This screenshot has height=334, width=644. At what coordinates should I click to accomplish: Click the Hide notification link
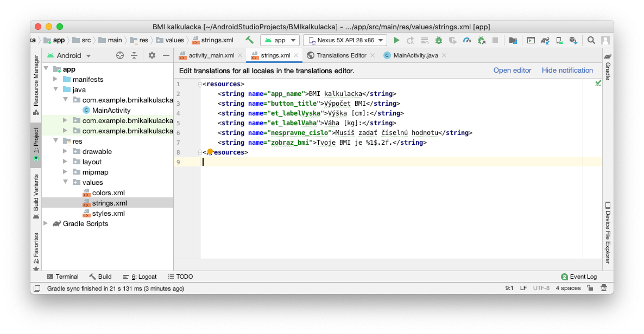pos(567,70)
